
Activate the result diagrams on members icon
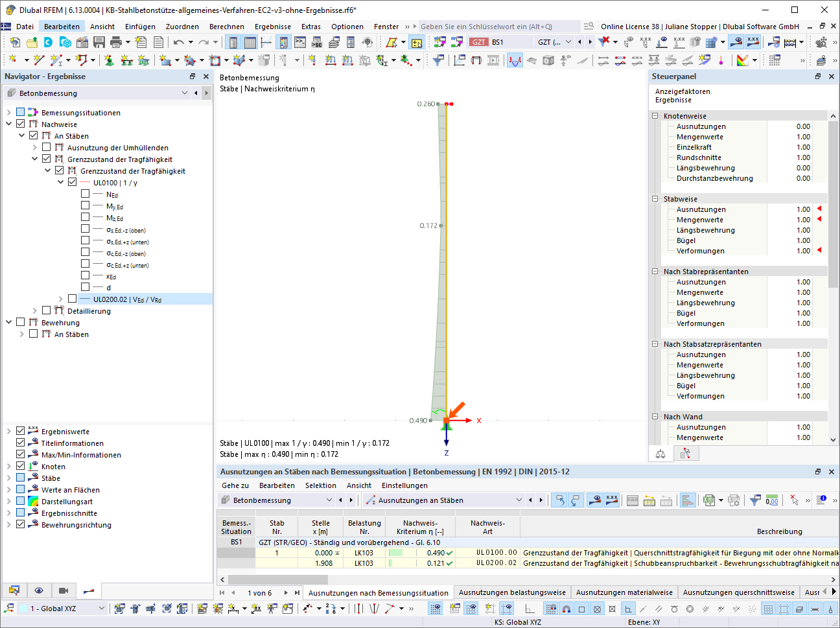(515, 62)
